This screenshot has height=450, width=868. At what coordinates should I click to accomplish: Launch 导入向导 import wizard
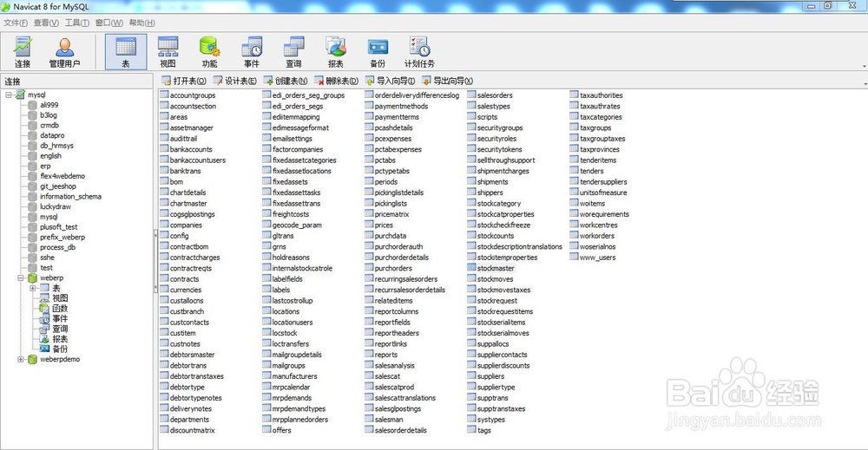tap(390, 81)
